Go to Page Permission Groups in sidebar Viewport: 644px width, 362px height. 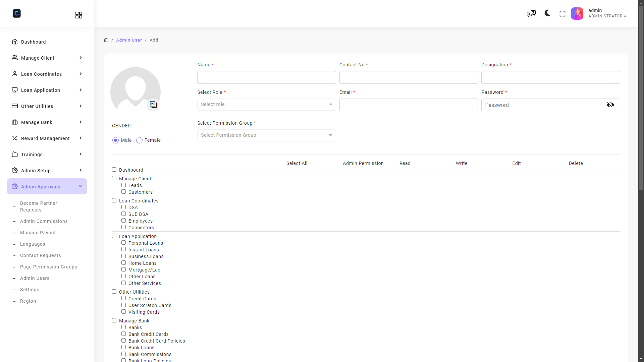[x=49, y=267]
